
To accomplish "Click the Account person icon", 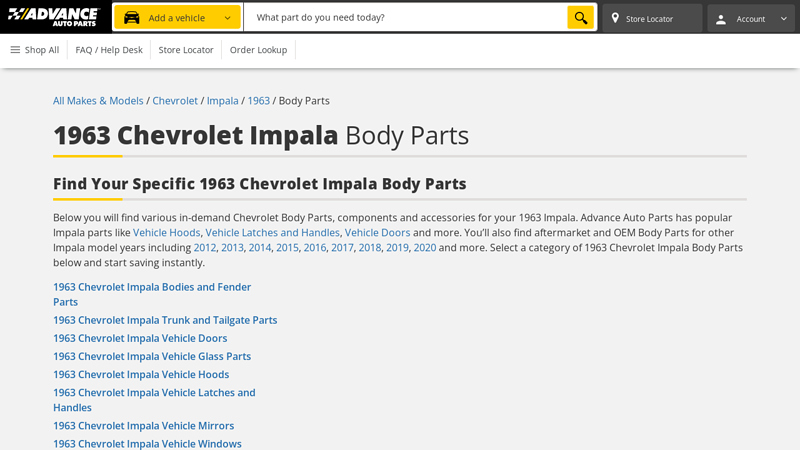I will [x=721, y=19].
